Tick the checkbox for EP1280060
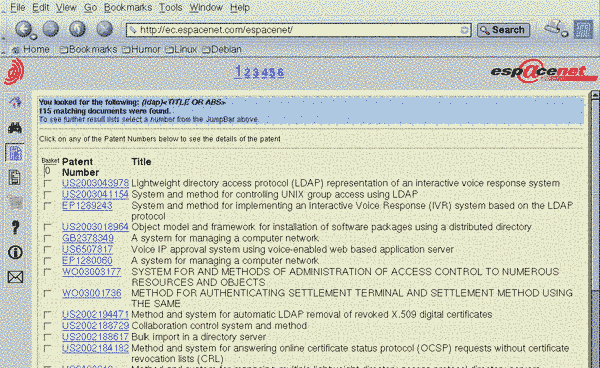This screenshot has width=600, height=368. (47, 261)
